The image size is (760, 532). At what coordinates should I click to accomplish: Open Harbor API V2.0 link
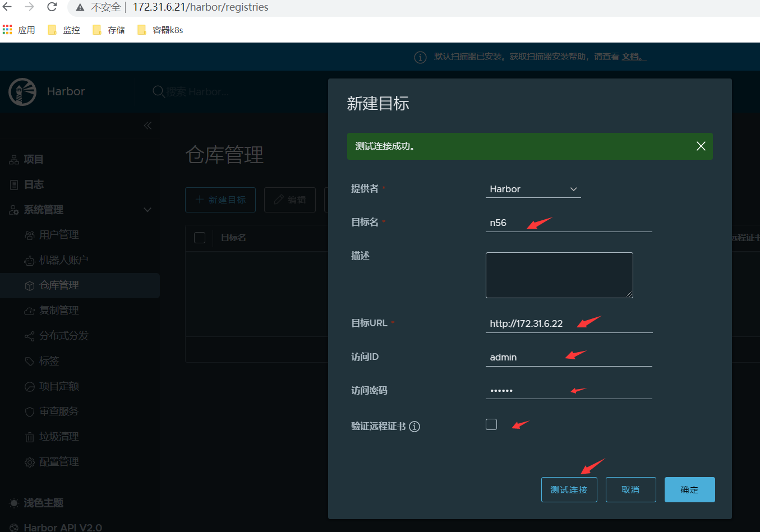[x=63, y=527]
